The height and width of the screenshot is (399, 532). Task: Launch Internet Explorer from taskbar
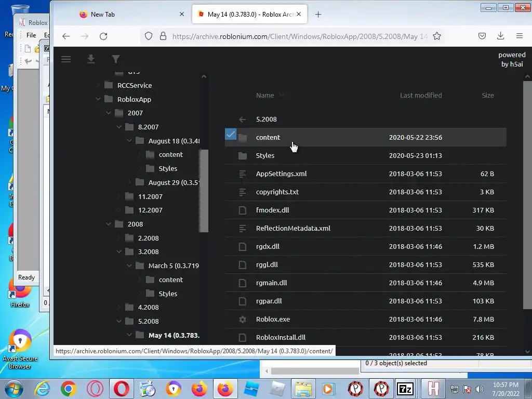[x=43, y=389]
